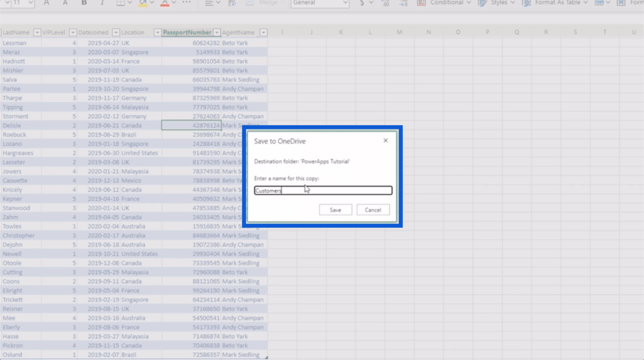The width and height of the screenshot is (644, 360).
Task: Open the PassportNumber column filter dropdown
Action: [217, 33]
